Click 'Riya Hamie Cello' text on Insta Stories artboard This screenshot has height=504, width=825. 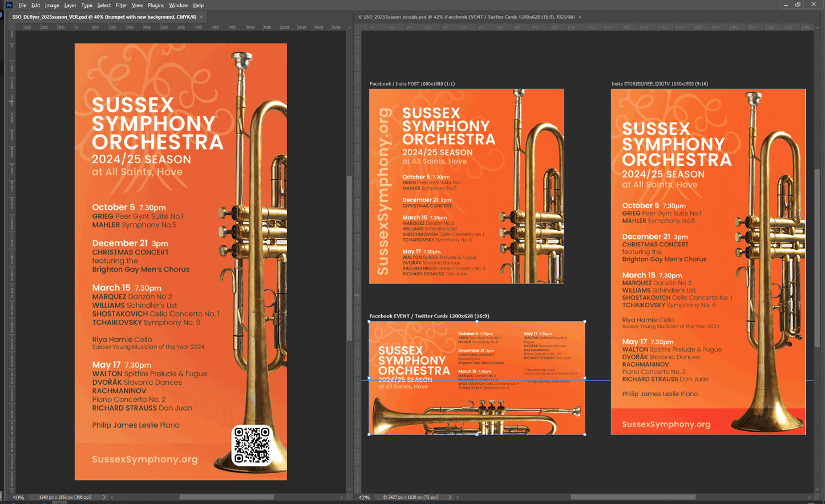648,320
